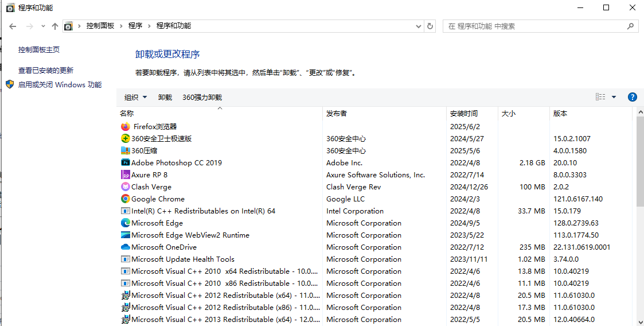Select Google LLC publisher cell
Viewport: 644px width, 326px height.
345,199
